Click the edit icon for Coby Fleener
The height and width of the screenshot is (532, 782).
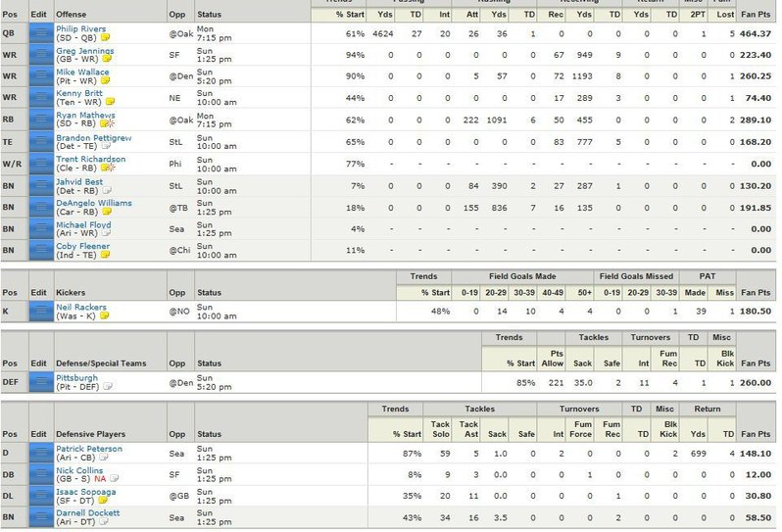(x=41, y=250)
